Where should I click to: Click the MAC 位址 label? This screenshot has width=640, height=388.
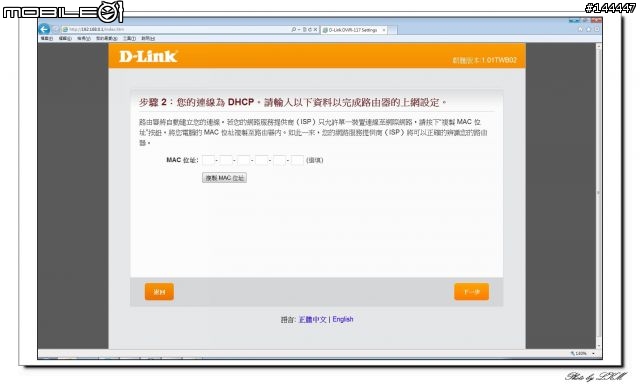click(x=182, y=160)
